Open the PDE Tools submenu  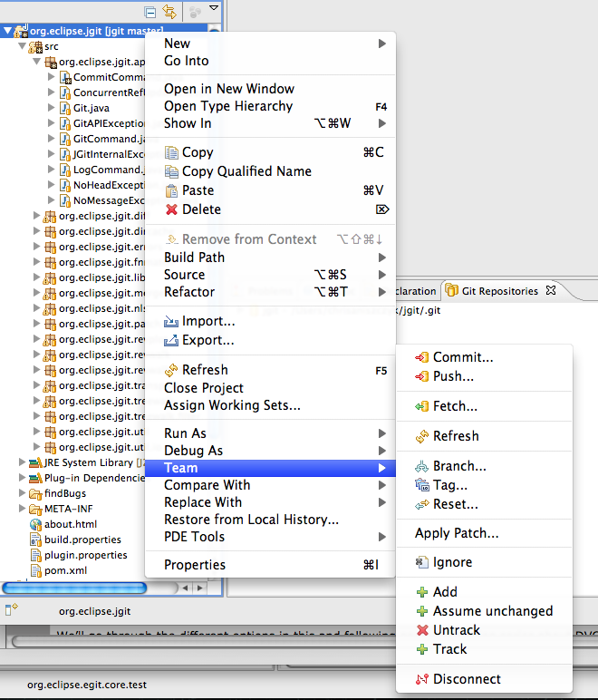[270, 537]
